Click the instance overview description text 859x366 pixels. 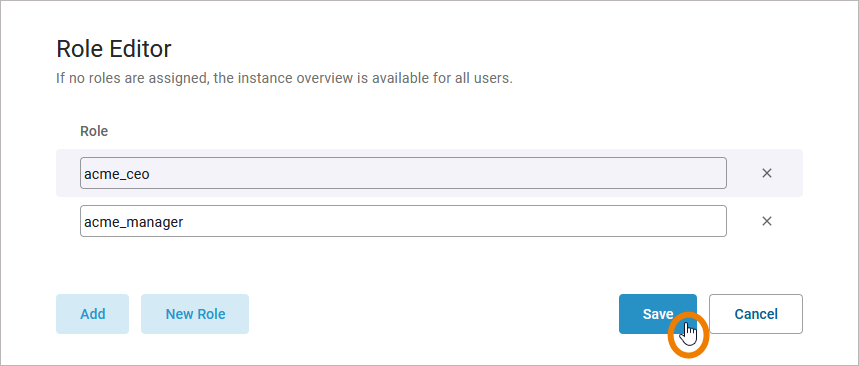(284, 78)
